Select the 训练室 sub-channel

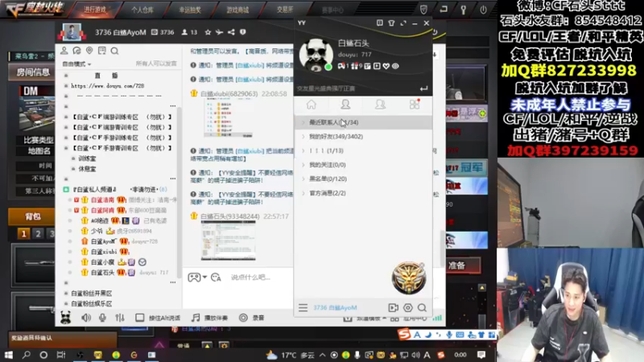pos(87,158)
